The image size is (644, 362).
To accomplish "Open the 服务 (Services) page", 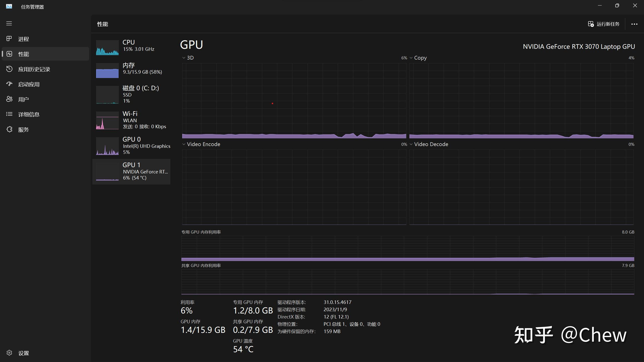I will click(24, 129).
